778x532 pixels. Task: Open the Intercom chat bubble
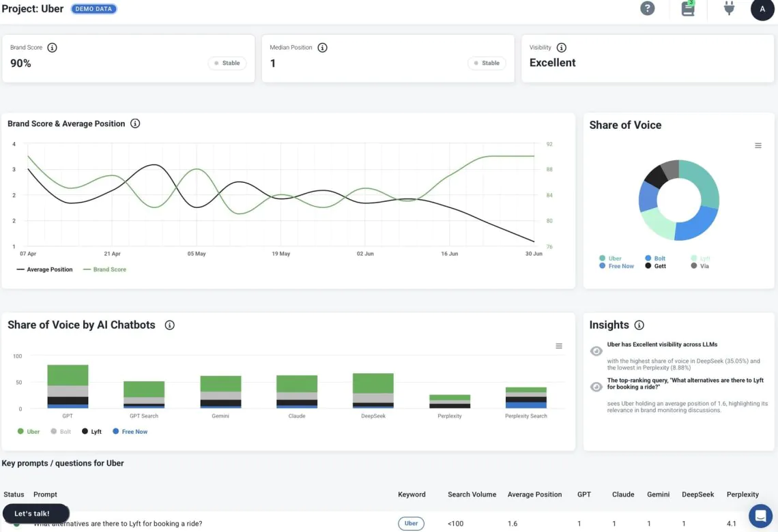coord(760,516)
